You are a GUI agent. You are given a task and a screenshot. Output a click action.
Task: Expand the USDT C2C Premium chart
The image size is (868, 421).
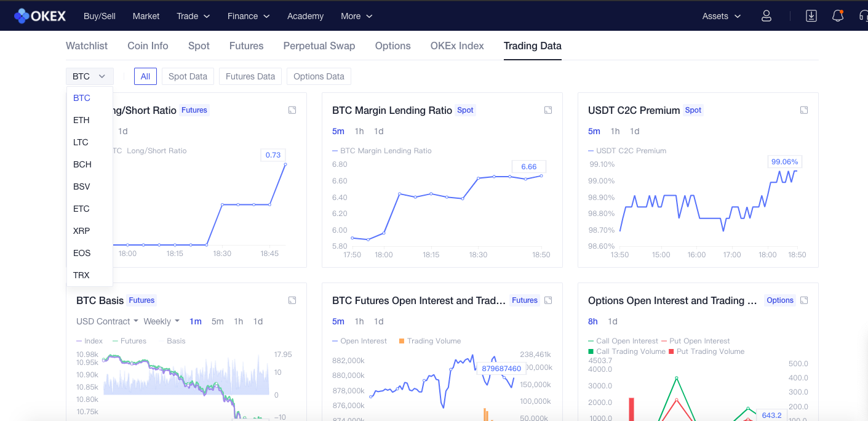tap(804, 110)
